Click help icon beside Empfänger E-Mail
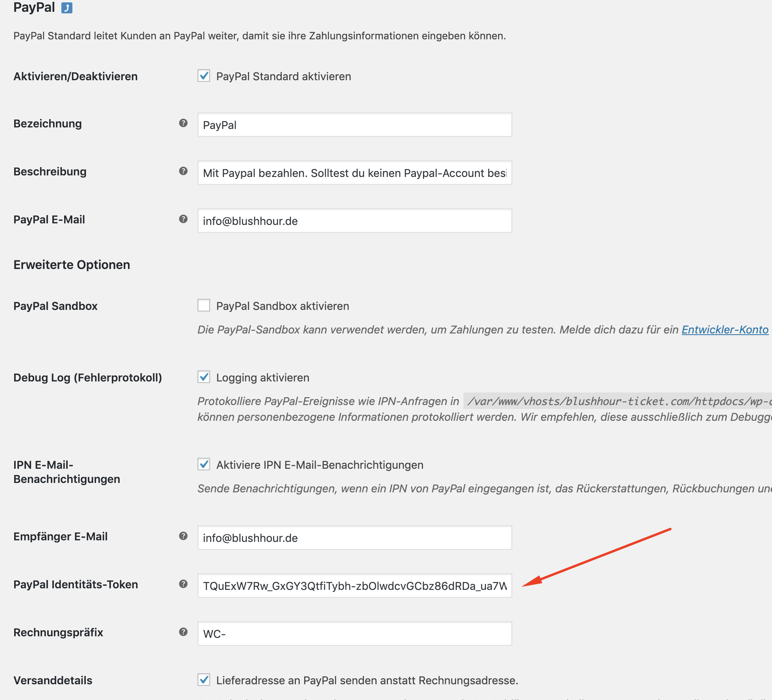The image size is (772, 700). point(183,536)
